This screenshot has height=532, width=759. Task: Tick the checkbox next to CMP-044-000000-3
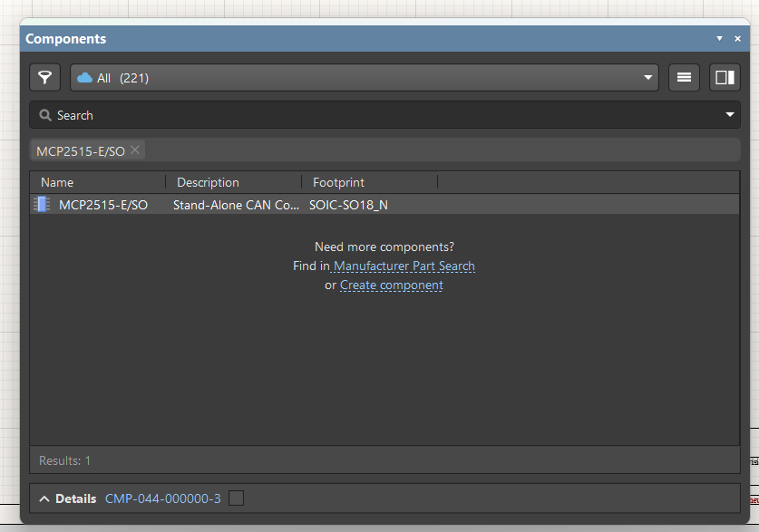(x=236, y=498)
